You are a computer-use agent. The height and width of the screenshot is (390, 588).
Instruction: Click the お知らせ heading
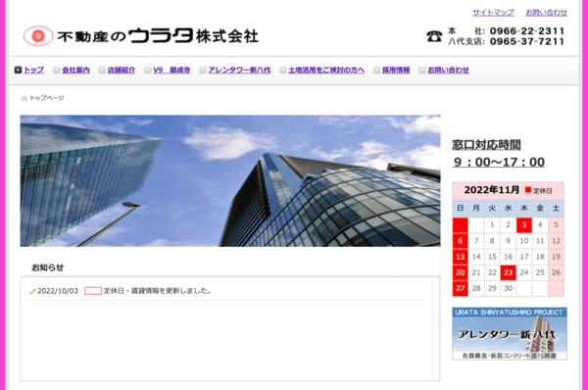pos(47,268)
